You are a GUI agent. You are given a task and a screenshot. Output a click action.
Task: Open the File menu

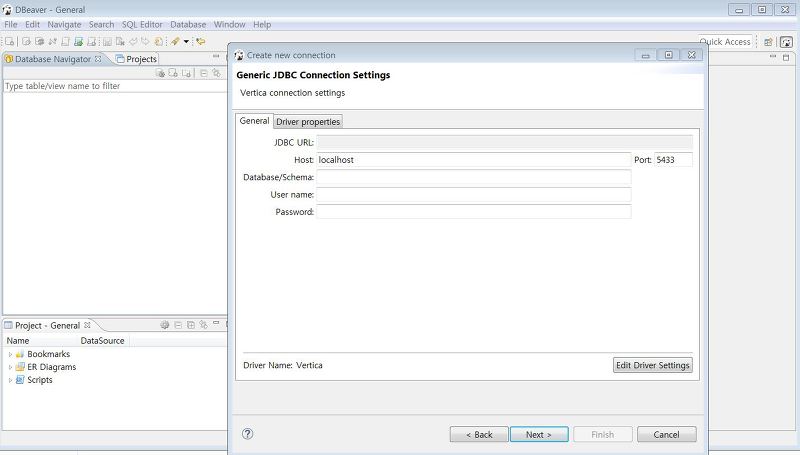(11, 24)
